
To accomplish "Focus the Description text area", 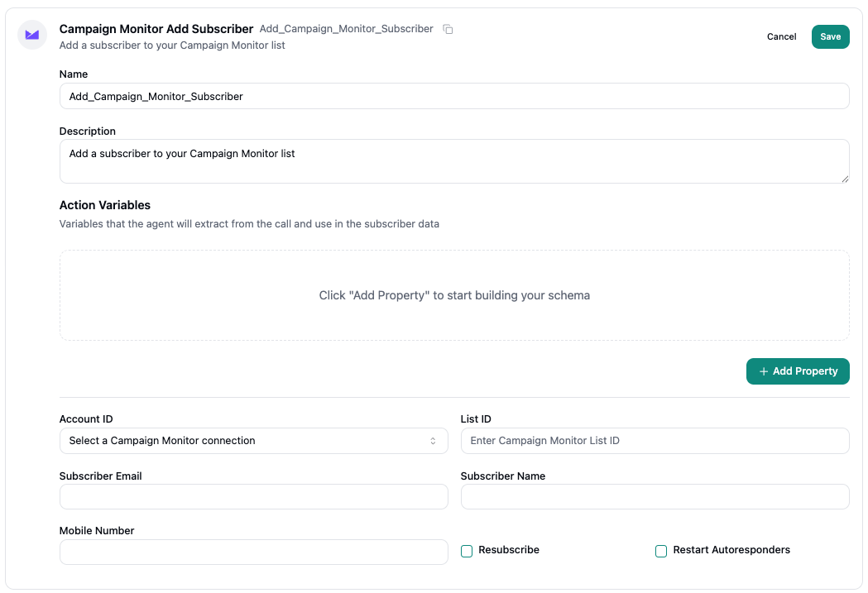I will pyautogui.click(x=454, y=161).
